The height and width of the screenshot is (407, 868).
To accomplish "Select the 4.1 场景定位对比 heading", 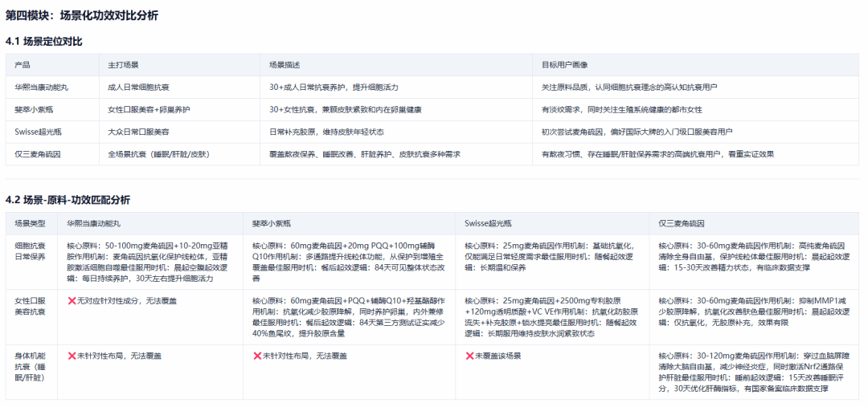I will click(x=43, y=42).
